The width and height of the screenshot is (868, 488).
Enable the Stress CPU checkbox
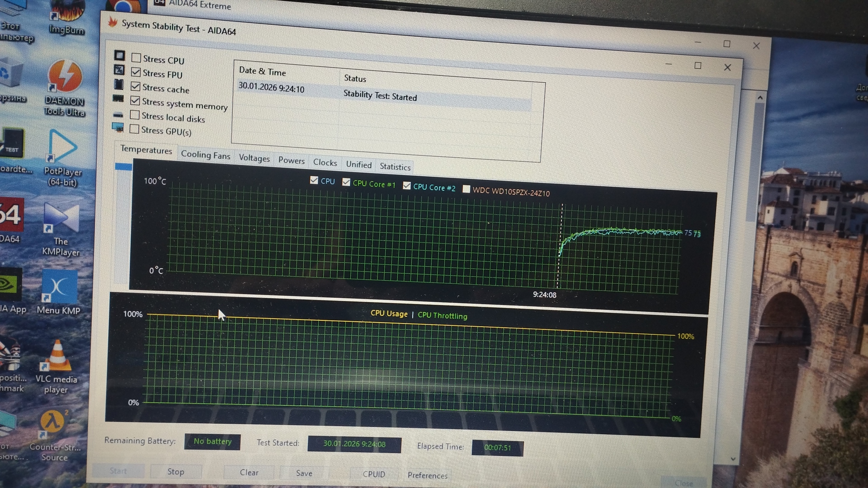[136, 58]
